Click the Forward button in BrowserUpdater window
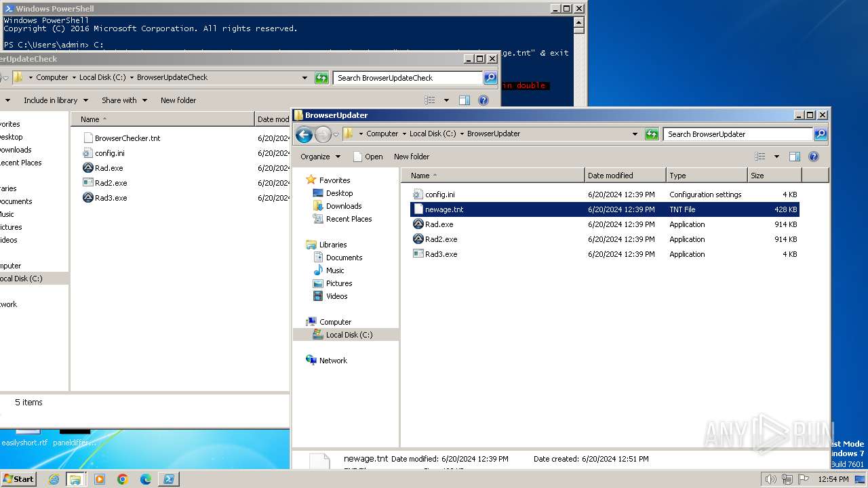 coord(323,134)
